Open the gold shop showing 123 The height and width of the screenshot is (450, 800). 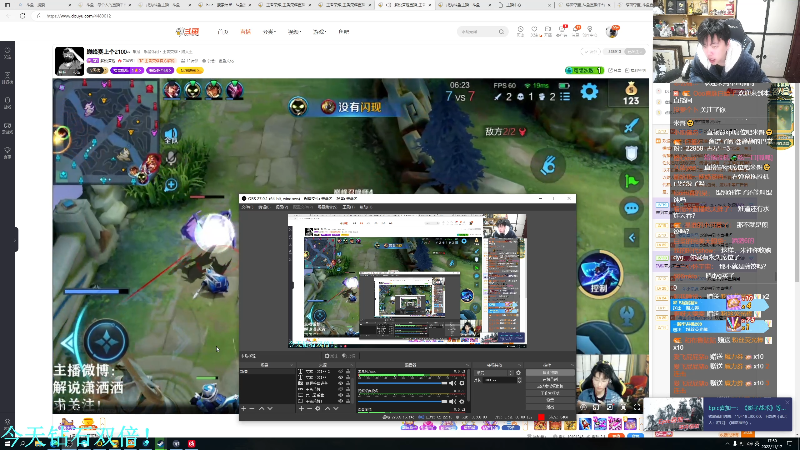[x=631, y=94]
